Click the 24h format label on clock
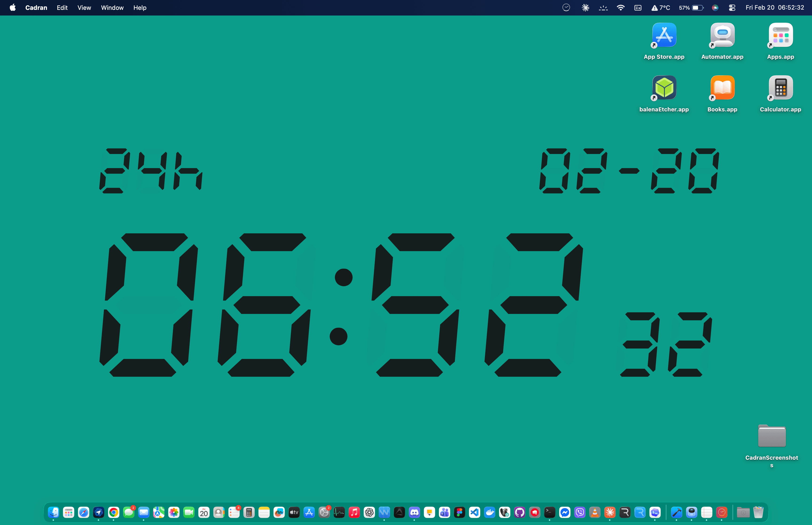812x525 pixels. [x=151, y=170]
